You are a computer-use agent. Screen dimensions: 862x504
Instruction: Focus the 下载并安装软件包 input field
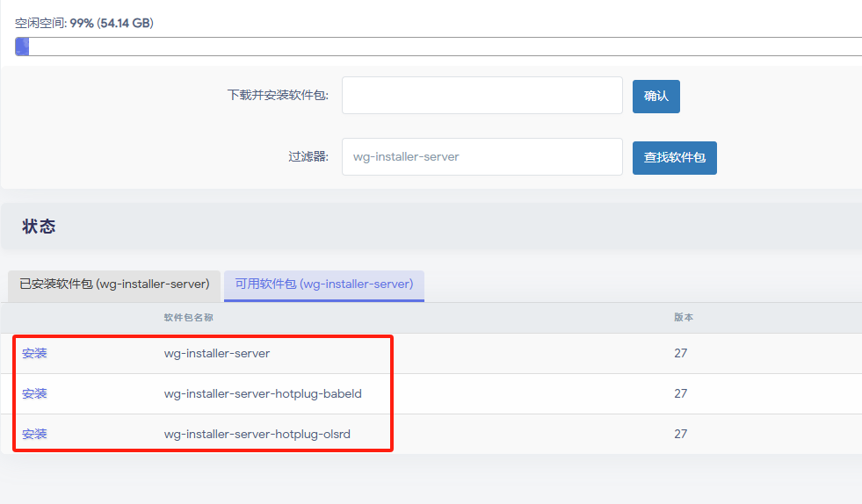point(482,96)
